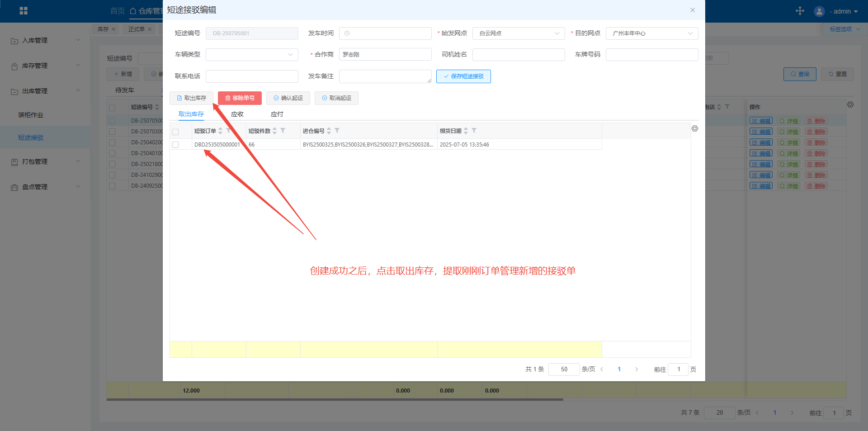Viewport: 868px width, 431px height.
Task: Check the DBD253505000001 row checkbox
Action: coord(175,145)
